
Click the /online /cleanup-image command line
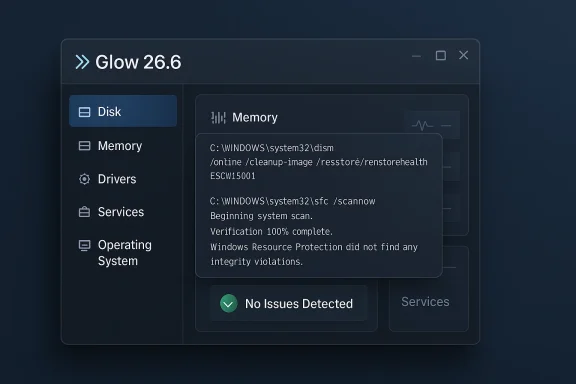319,162
